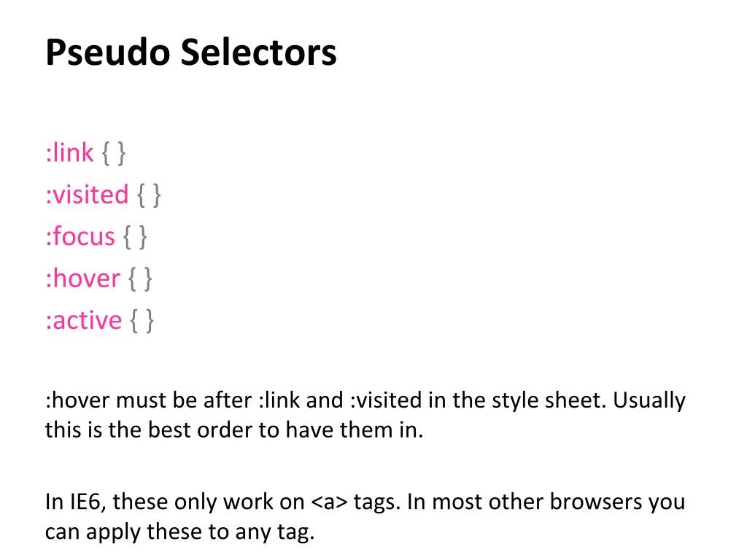
Task: Click the word 'Usually' in the paragraph
Action: pos(649,401)
